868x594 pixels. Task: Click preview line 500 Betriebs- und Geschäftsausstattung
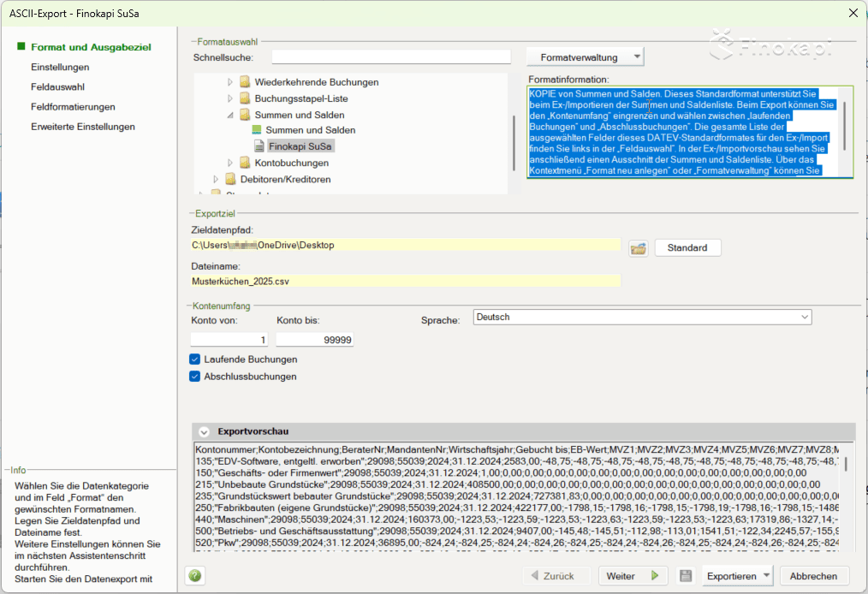(517, 531)
